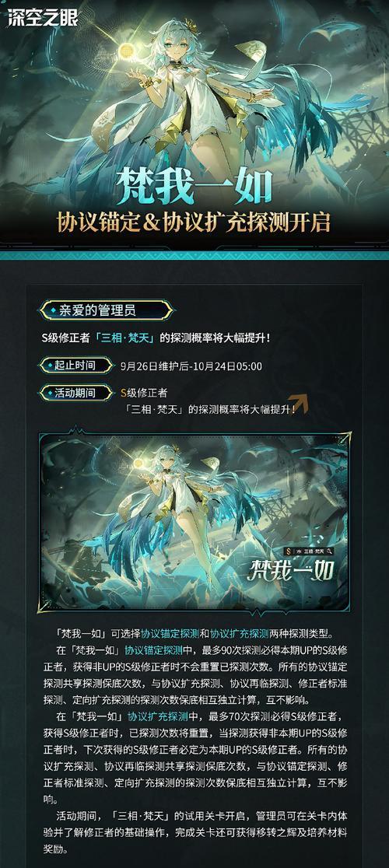Click the 梵我一如 banner thumbnail image

[x=194, y=523]
